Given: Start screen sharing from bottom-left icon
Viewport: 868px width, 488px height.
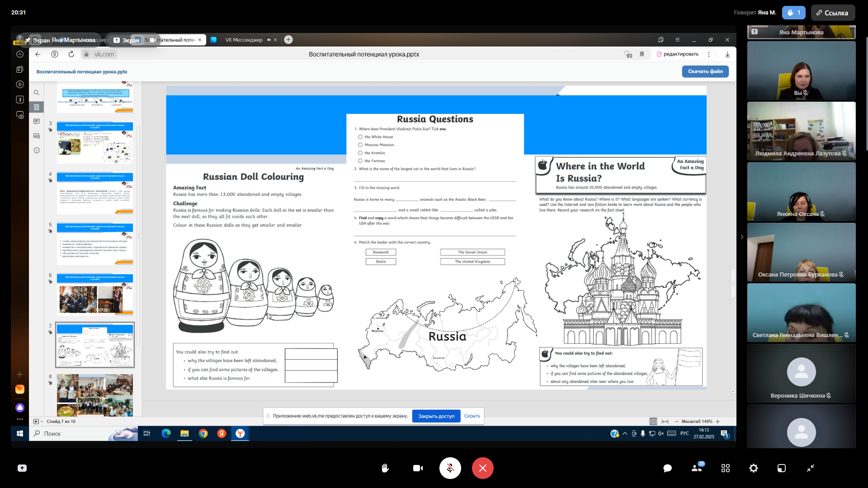Looking at the screenshot, I should [x=22, y=468].
